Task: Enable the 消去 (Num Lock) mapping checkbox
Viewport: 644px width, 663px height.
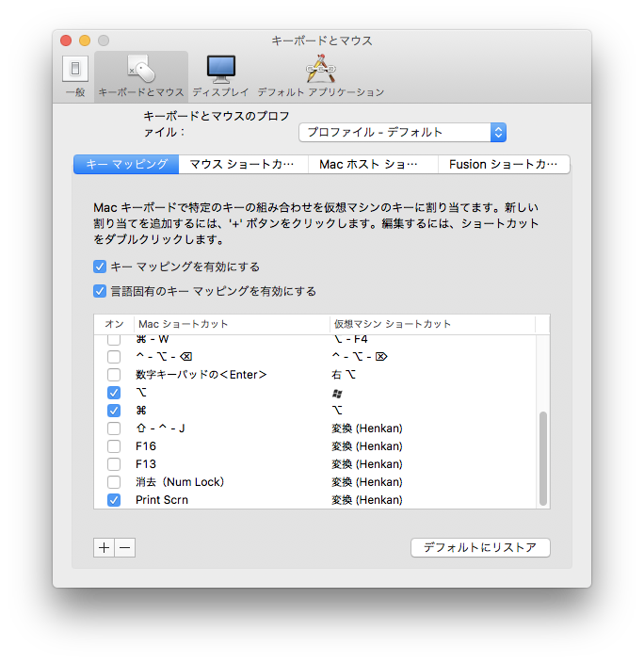Action: (114, 482)
